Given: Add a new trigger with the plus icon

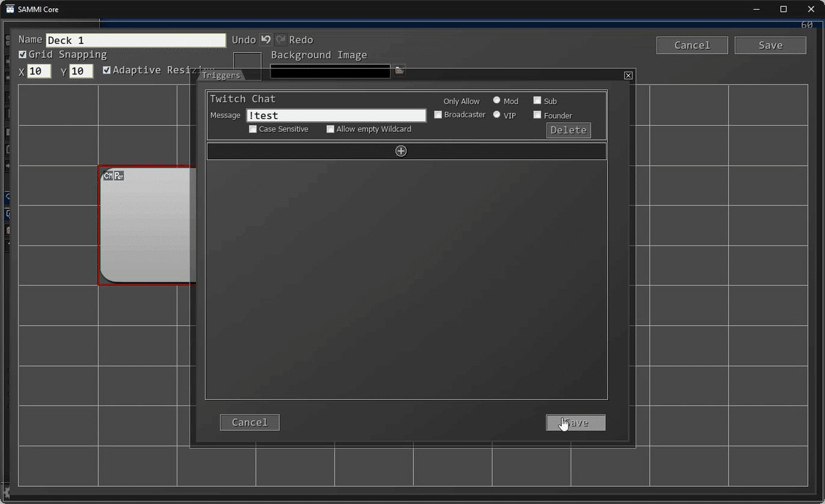Looking at the screenshot, I should (x=401, y=151).
